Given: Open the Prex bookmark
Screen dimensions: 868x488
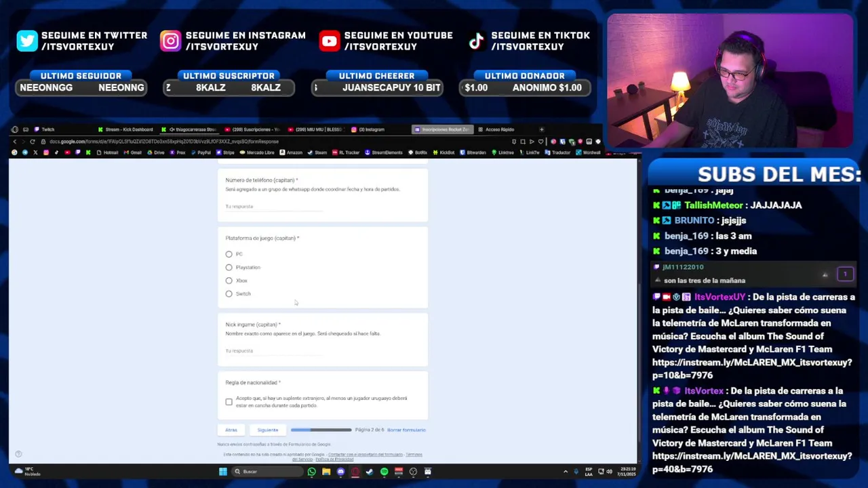Looking at the screenshot, I should pyautogui.click(x=178, y=152).
